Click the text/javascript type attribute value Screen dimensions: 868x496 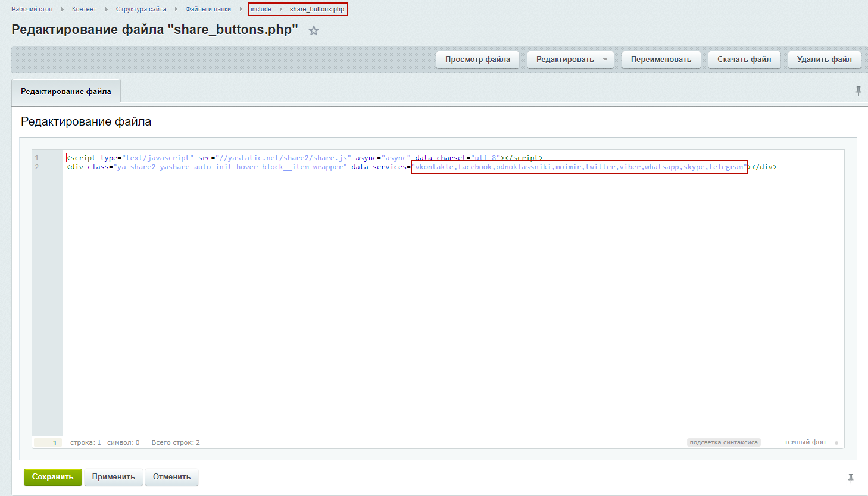[158, 158]
